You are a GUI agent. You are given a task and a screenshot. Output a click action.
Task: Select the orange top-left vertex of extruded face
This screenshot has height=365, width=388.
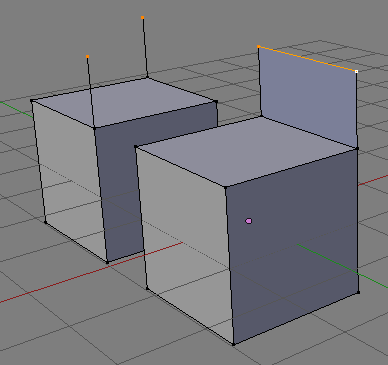click(259, 47)
